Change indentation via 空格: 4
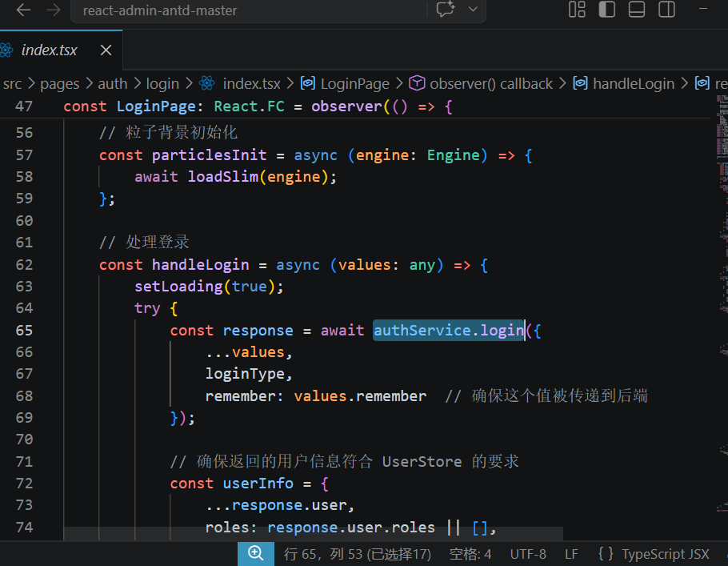728x566 pixels. tap(470, 554)
